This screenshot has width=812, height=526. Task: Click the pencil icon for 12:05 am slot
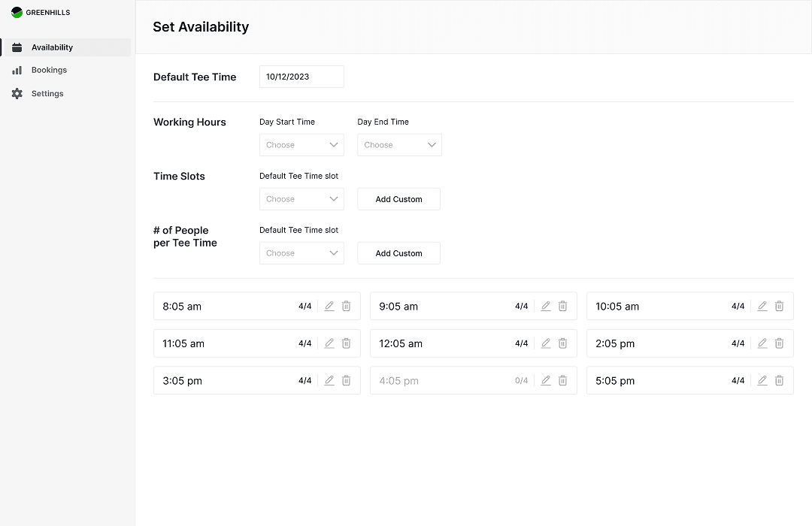(x=546, y=343)
